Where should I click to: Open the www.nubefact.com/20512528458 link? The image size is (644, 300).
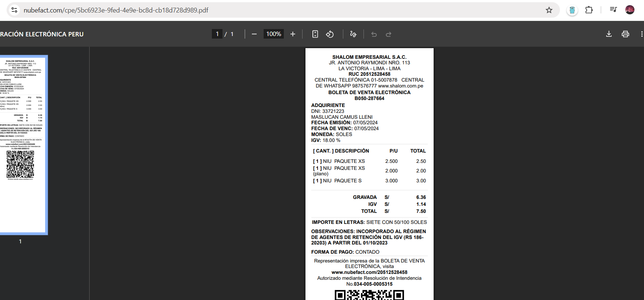click(x=369, y=272)
